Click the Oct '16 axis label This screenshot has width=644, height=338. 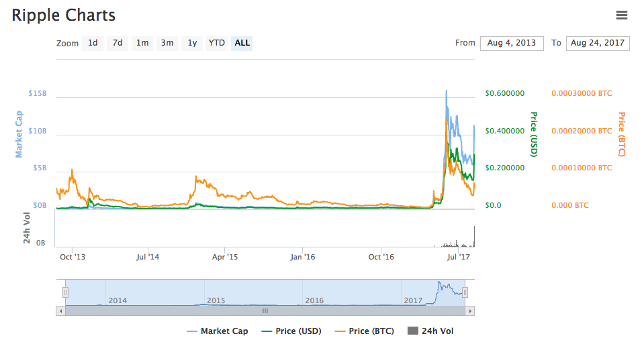tap(381, 258)
